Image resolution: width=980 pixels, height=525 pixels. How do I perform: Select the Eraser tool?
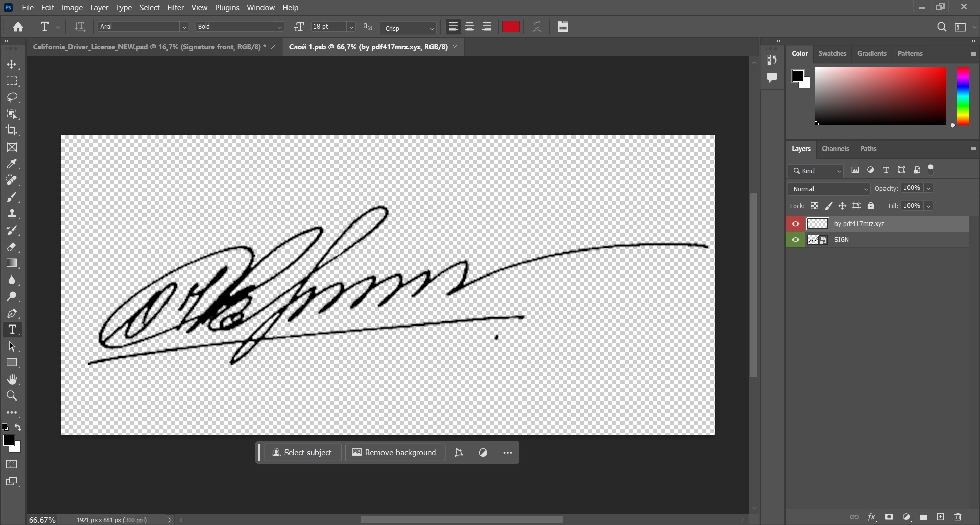[x=12, y=247]
